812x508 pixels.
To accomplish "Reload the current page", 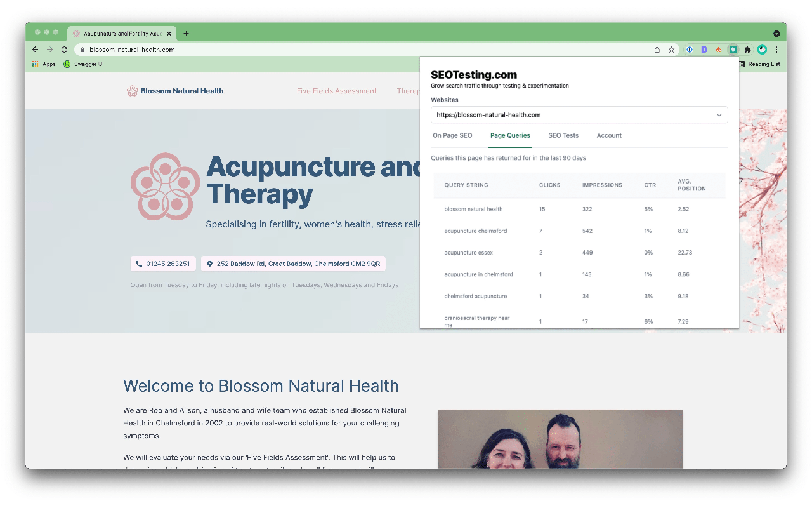I will tap(64, 50).
